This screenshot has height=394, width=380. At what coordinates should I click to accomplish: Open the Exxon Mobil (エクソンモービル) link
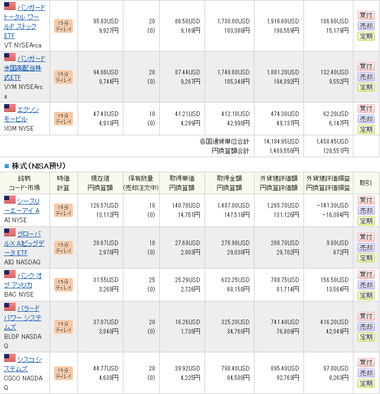click(x=21, y=114)
